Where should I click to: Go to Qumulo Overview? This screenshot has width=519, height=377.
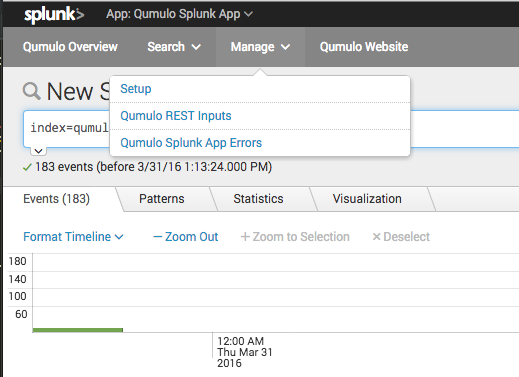(70, 47)
